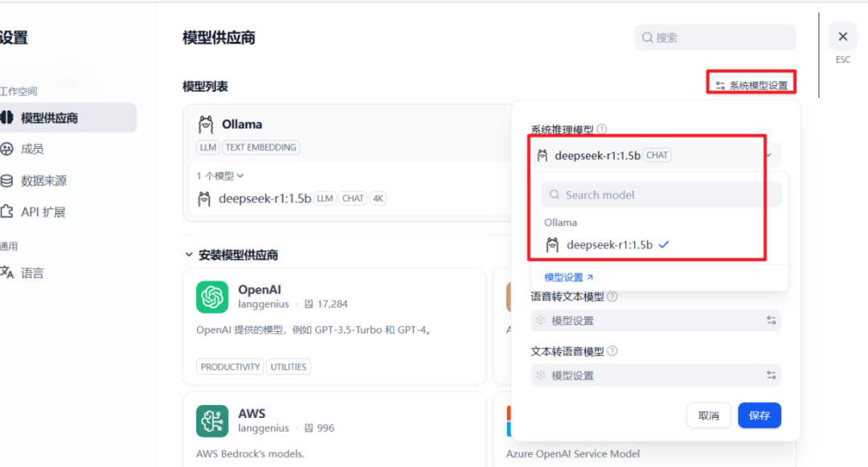868x467 pixels.
Task: Click the download count icon beside 17,284
Action: [x=309, y=304]
